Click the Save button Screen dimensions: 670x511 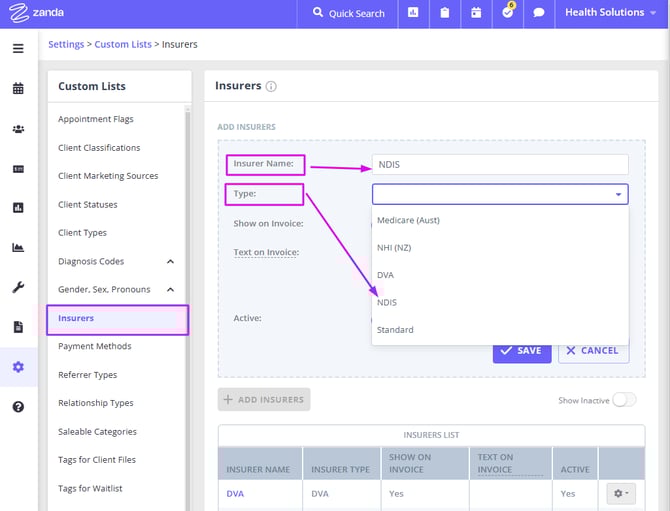click(x=521, y=351)
